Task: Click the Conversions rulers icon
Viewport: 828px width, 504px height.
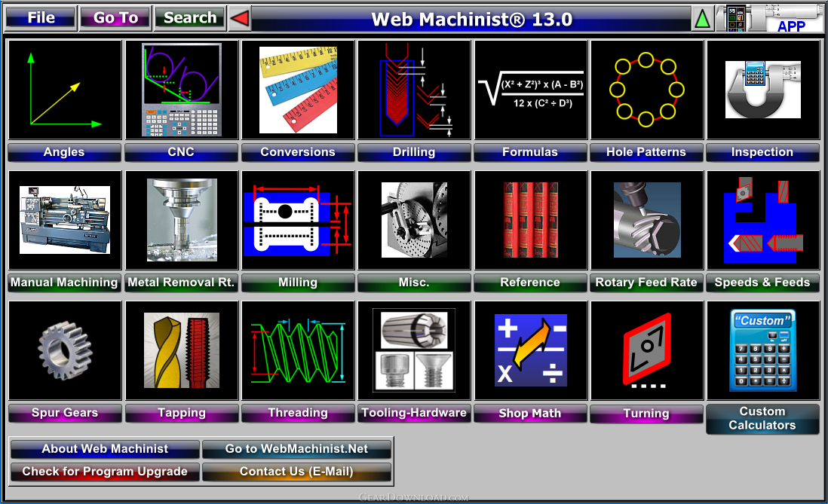Action: point(298,90)
